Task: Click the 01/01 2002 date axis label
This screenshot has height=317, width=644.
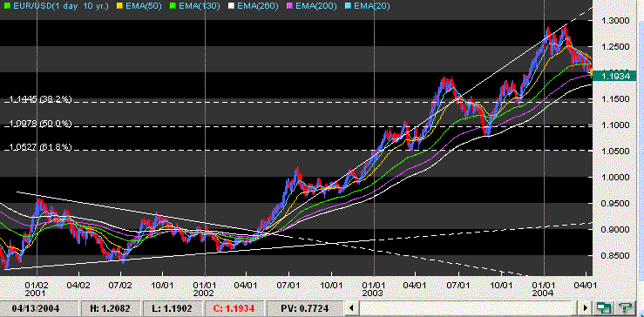Action: (205, 289)
